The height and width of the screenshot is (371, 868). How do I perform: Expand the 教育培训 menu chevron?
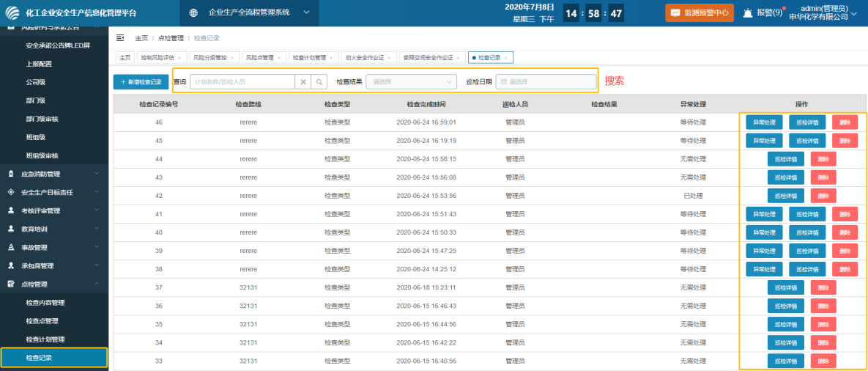point(96,229)
